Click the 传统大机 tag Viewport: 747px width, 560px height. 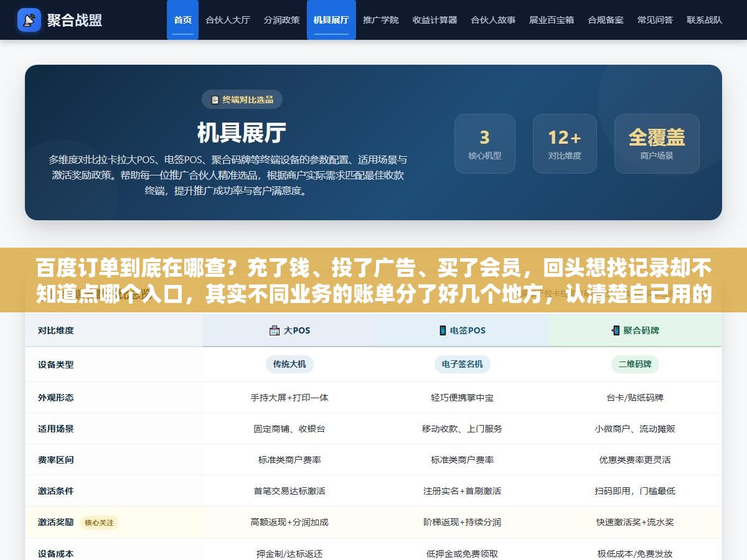tap(289, 364)
